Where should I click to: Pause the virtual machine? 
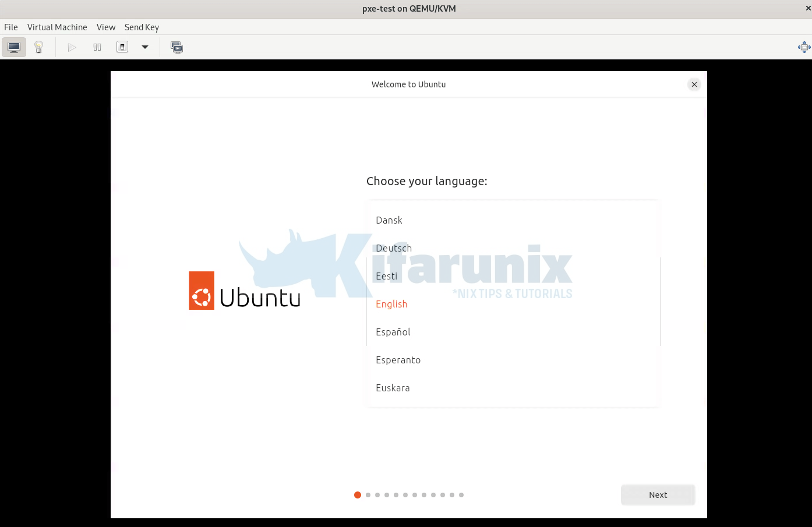click(x=97, y=47)
